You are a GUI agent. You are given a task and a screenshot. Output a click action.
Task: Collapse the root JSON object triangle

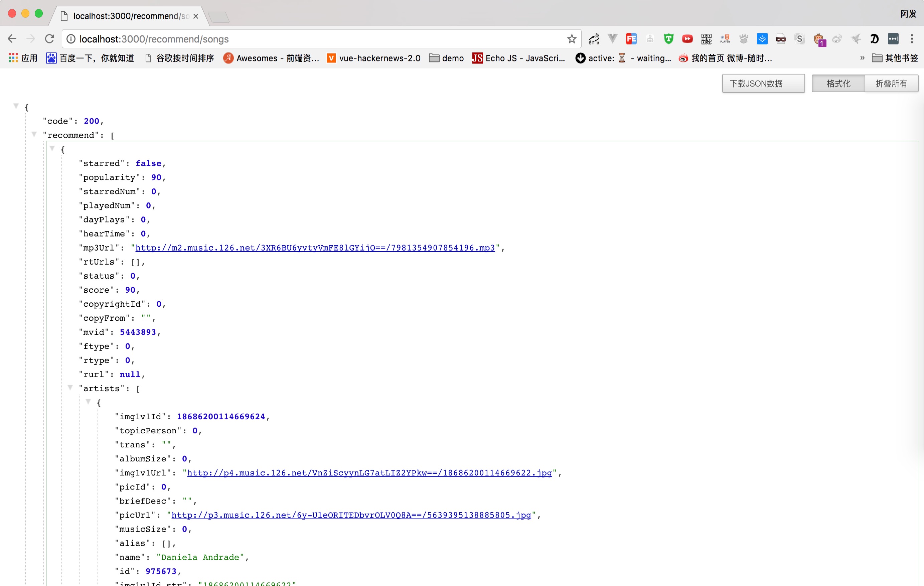[16, 106]
